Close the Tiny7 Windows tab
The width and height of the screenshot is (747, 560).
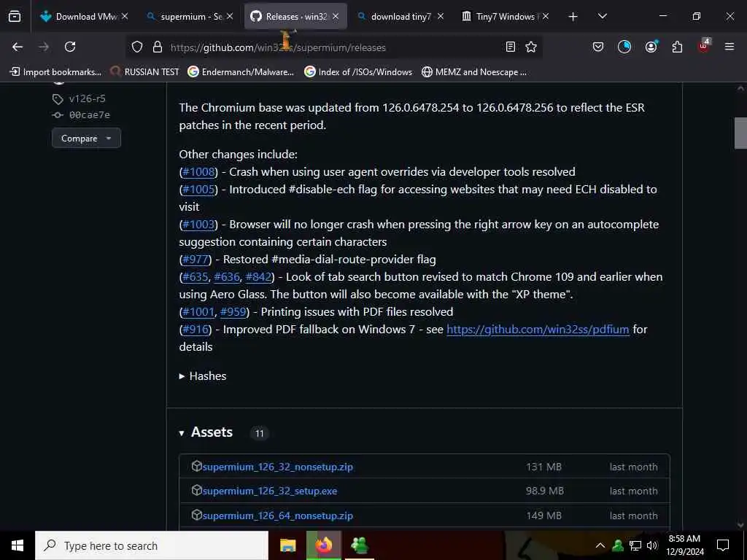[546, 17]
